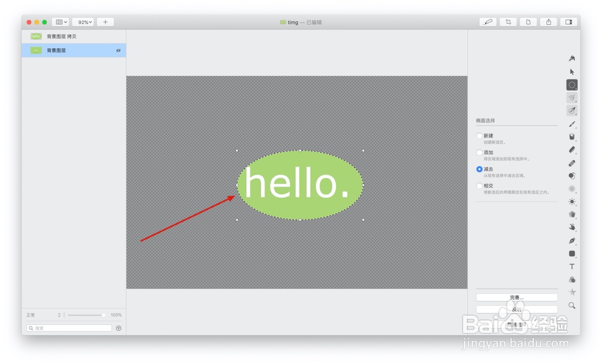The height and width of the screenshot is (364, 602).
Task: Select the Arrange arrow tool
Action: click(572, 72)
